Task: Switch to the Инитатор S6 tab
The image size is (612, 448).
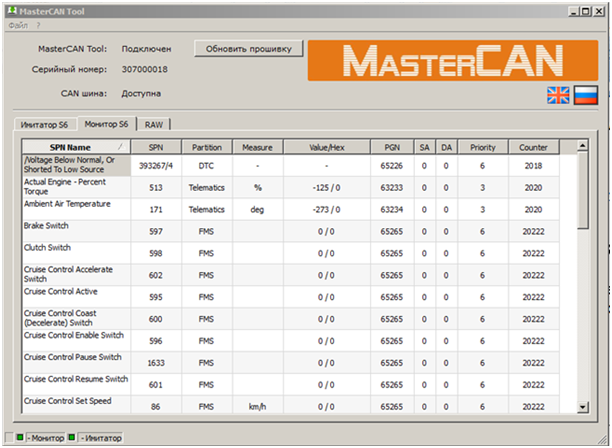Action: pos(46,124)
